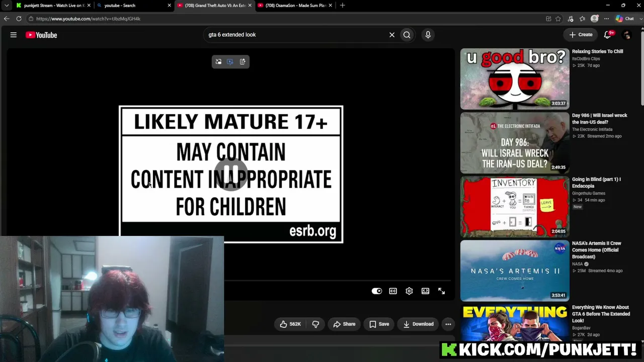Toggle autoplay switch in the player
The width and height of the screenshot is (644, 362).
tap(377, 291)
